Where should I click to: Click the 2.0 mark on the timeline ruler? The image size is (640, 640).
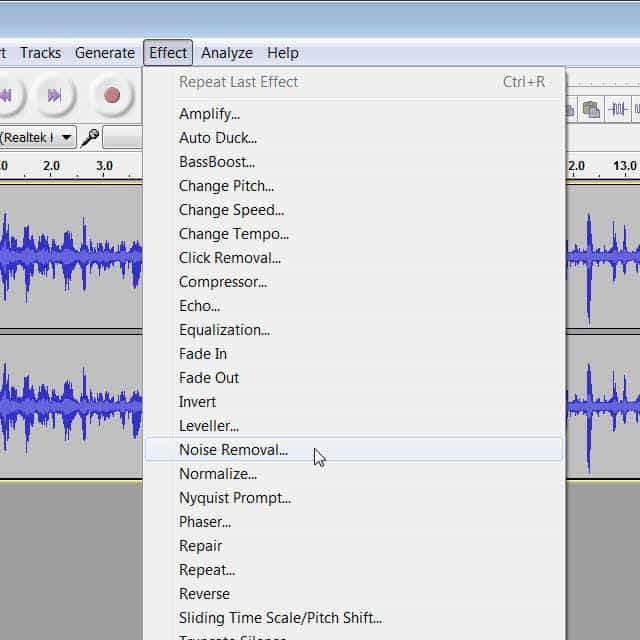click(x=51, y=166)
